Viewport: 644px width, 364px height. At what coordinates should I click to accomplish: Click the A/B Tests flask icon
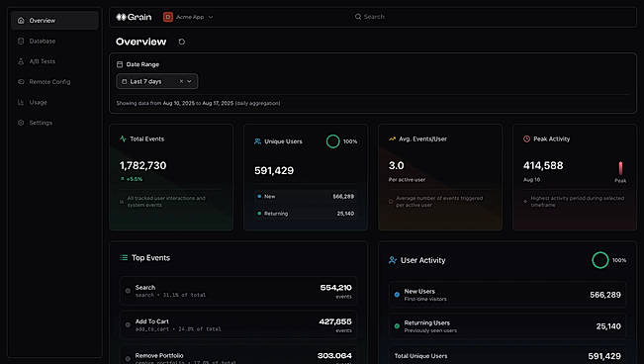[21, 61]
